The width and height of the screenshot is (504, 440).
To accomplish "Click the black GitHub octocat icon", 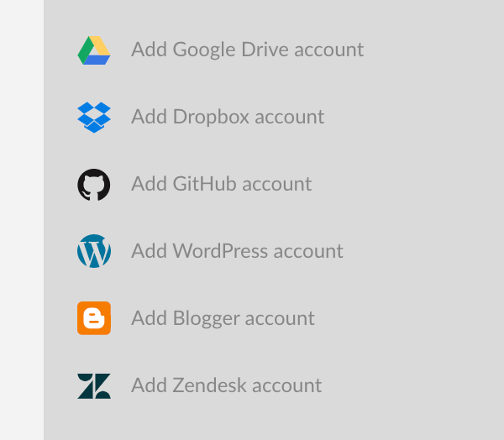I will click(x=94, y=185).
